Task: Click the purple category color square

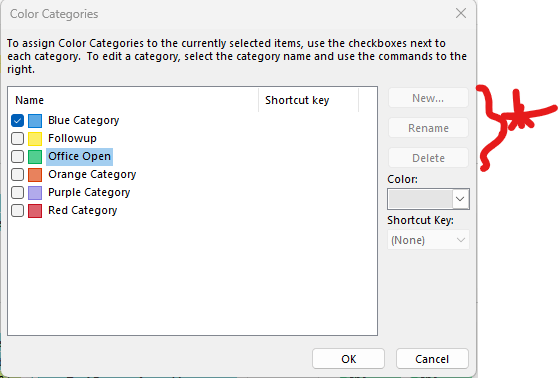Action: click(x=35, y=193)
